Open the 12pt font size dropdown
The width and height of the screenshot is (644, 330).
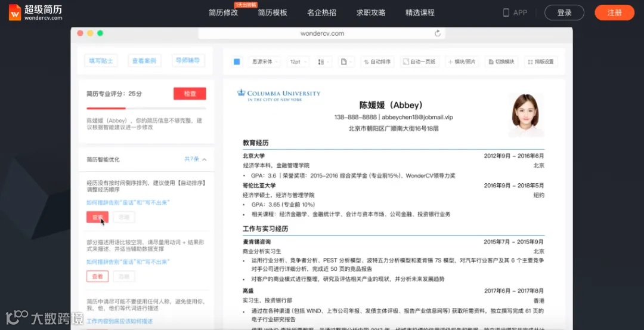[298, 61]
